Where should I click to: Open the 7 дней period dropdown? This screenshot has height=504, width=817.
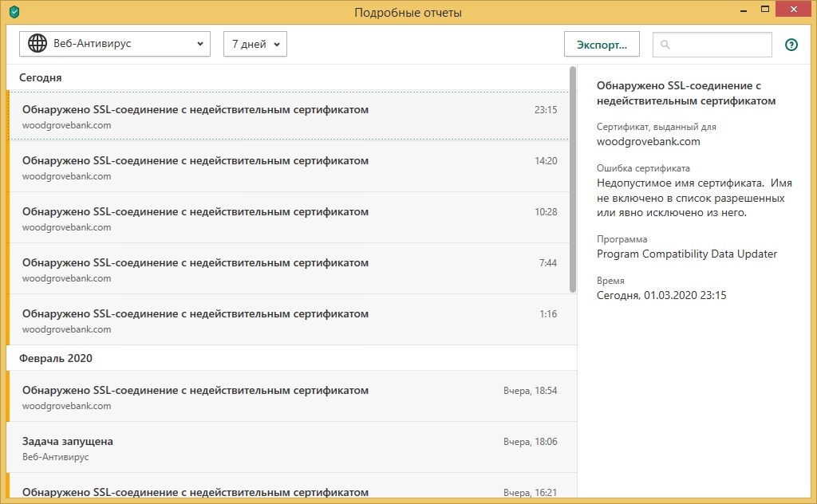coord(255,44)
